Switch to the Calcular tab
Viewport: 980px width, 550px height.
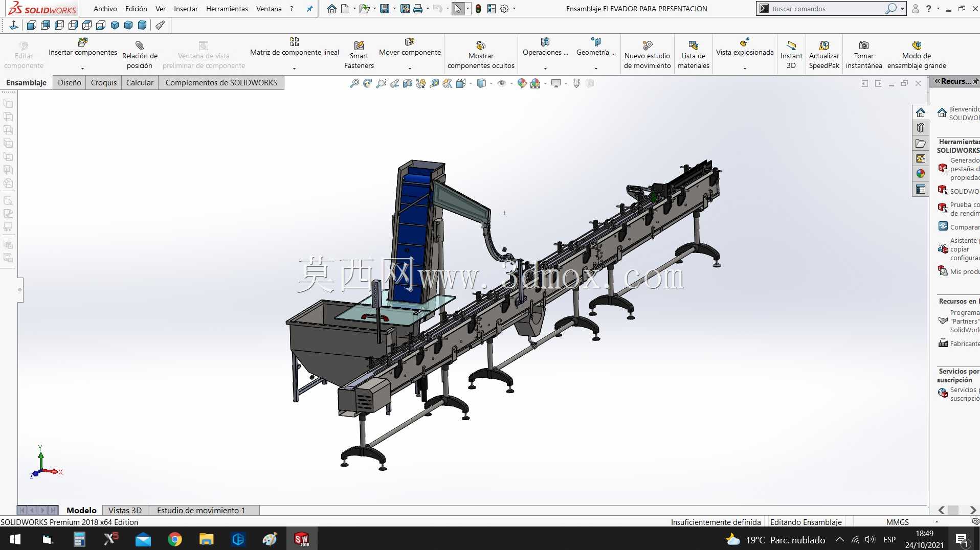(x=140, y=83)
